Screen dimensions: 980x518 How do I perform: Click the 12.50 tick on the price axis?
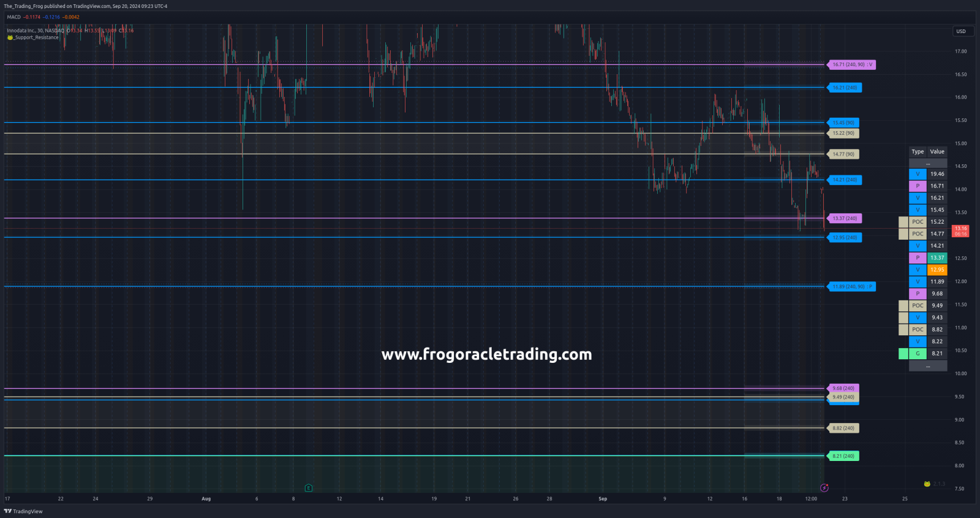tap(960, 259)
